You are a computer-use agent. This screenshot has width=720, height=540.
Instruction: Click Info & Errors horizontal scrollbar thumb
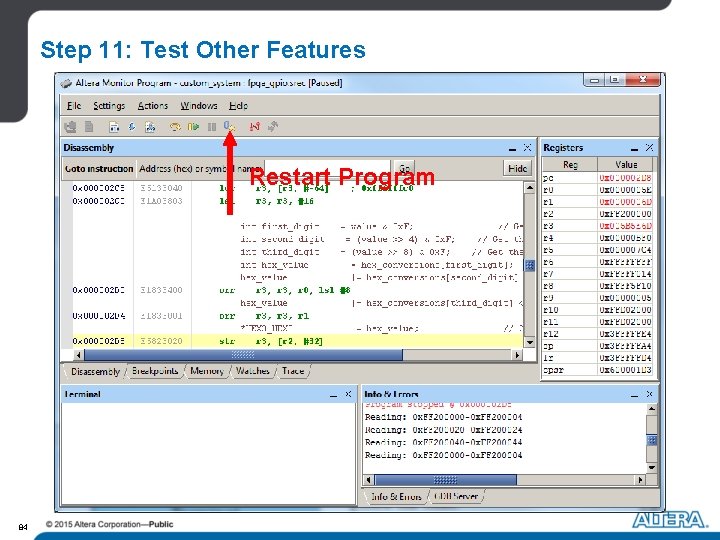pos(445,480)
